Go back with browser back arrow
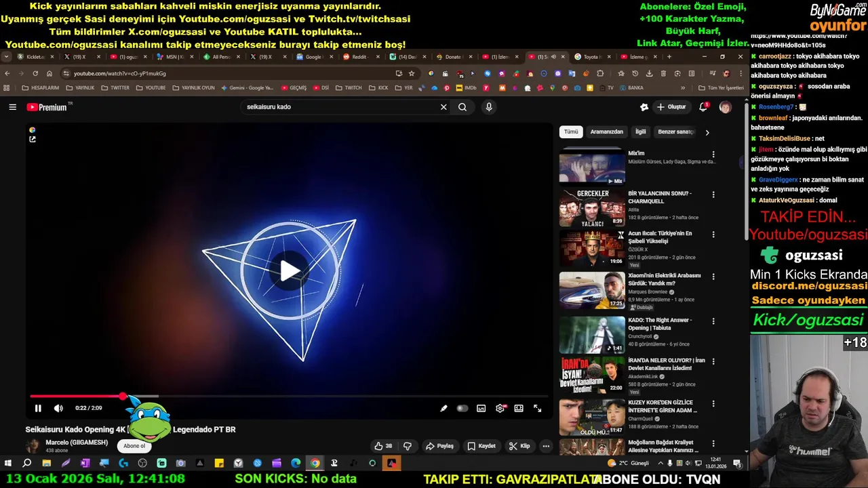Image resolution: width=868 pixels, height=488 pixels. point(7,73)
